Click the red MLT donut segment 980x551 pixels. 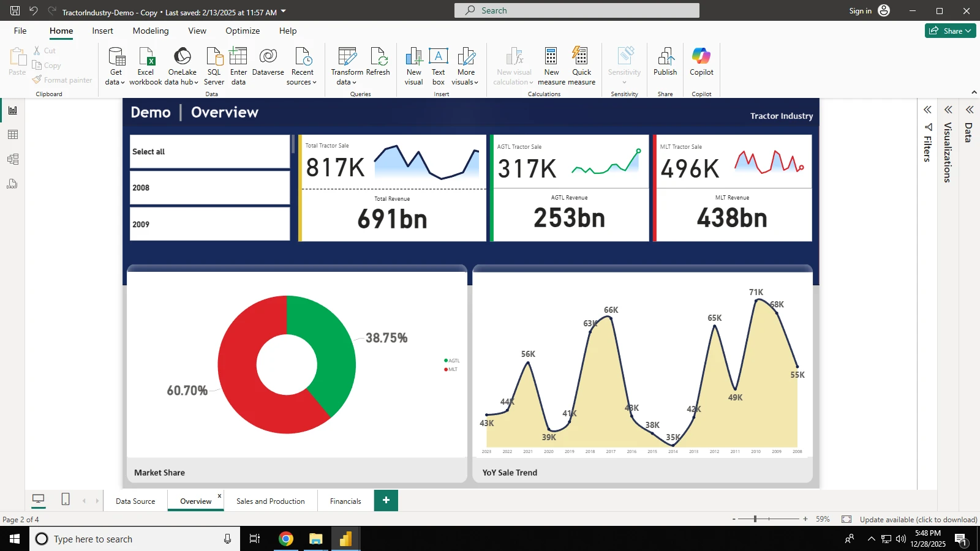coord(242,380)
